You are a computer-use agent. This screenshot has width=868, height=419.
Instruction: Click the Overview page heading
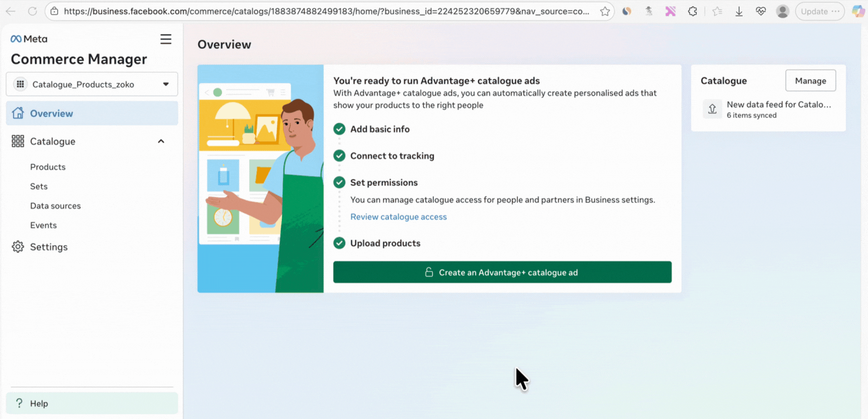[225, 44]
